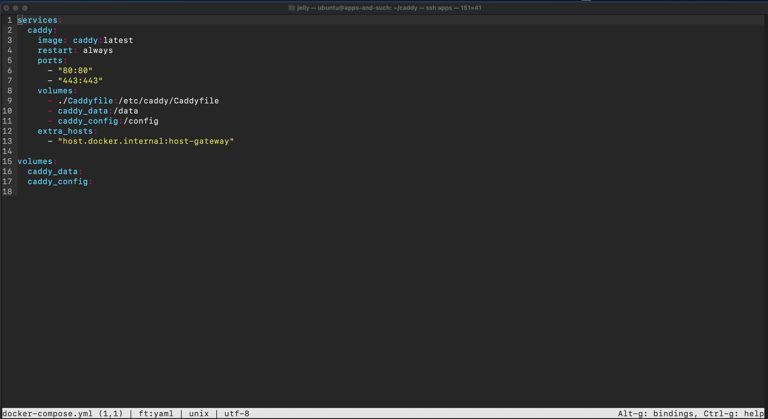
Task: Click the 'caddy' service name on line 2
Action: [x=40, y=30]
